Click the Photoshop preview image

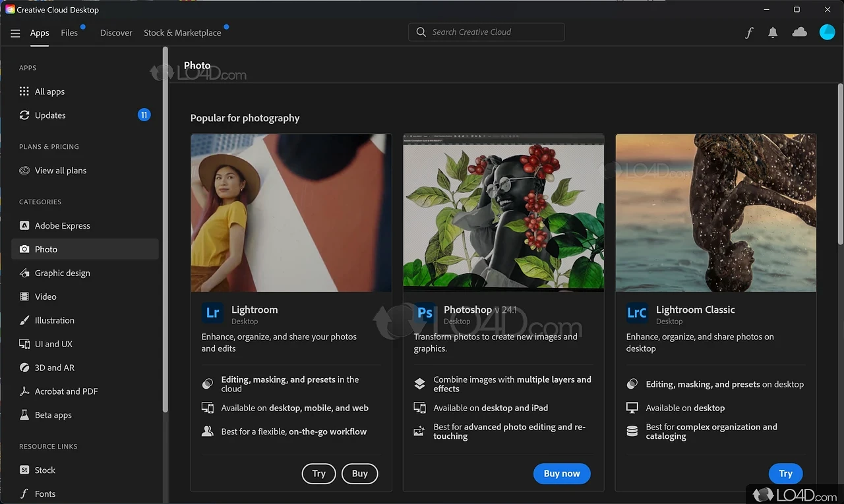504,213
